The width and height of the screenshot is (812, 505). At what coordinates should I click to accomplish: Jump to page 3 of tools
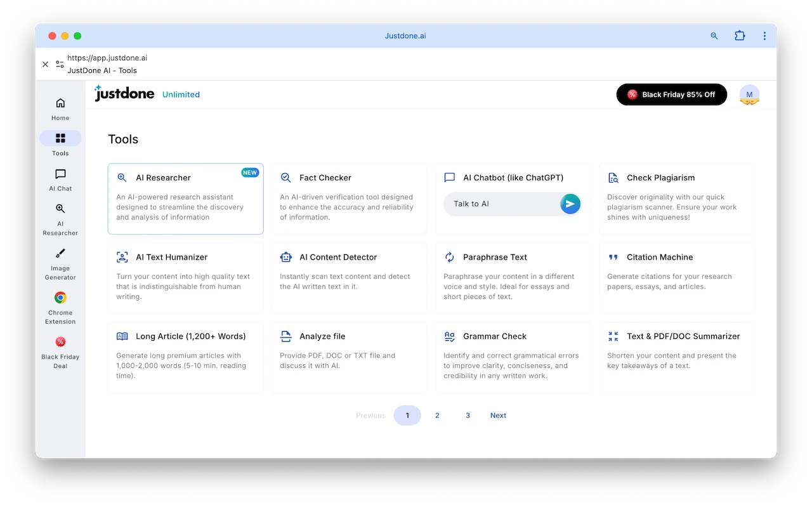[468, 416]
